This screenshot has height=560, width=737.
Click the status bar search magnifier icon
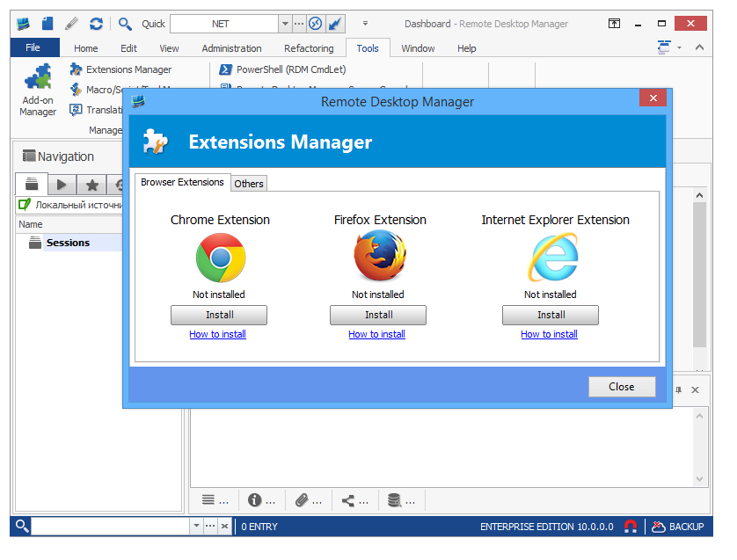pos(22,526)
